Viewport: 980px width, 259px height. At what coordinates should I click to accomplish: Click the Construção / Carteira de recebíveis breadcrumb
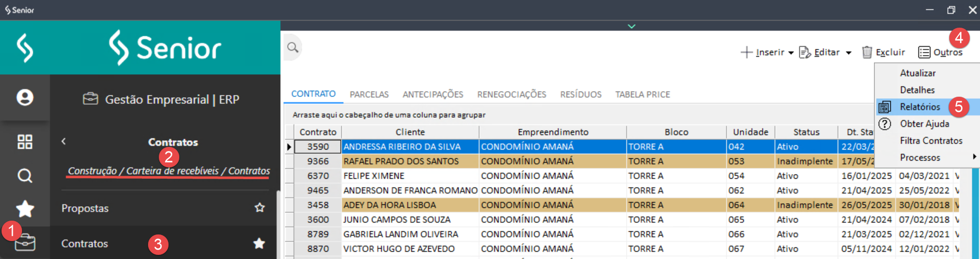click(169, 171)
